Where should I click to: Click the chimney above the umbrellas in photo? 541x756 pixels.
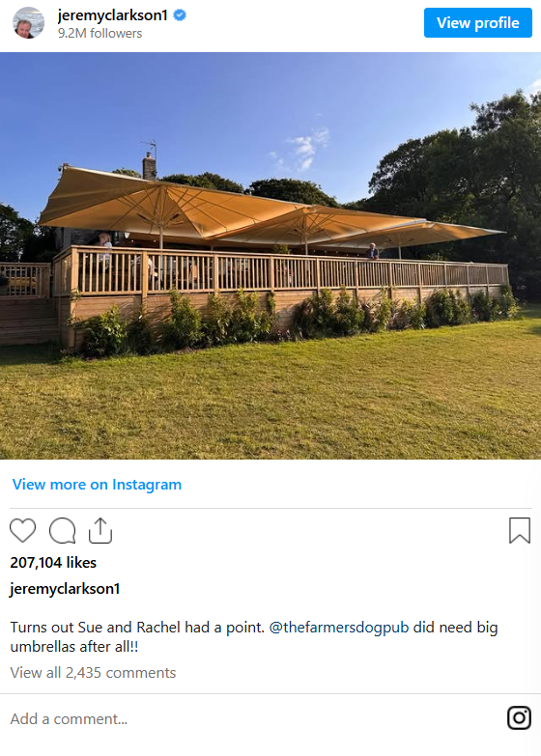coord(149,166)
